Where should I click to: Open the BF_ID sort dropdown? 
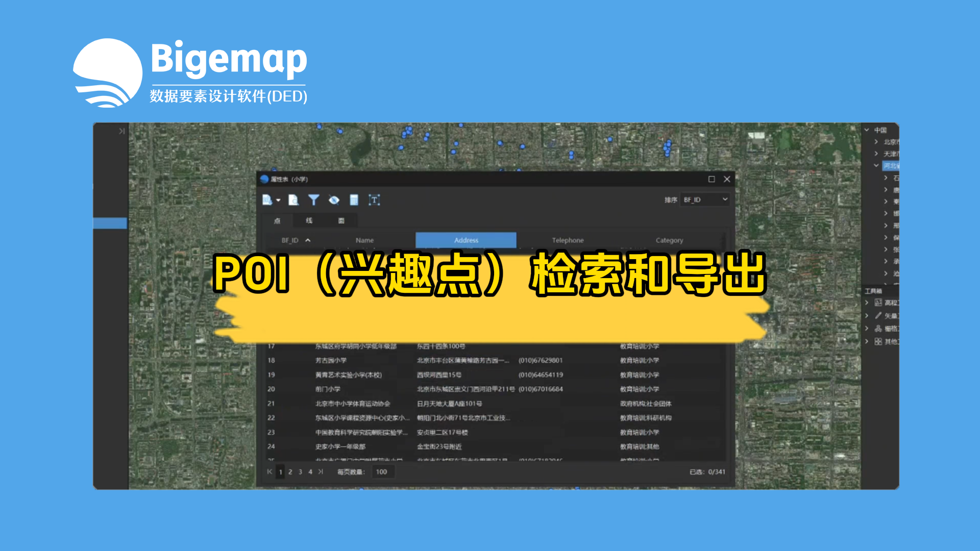[x=705, y=199]
